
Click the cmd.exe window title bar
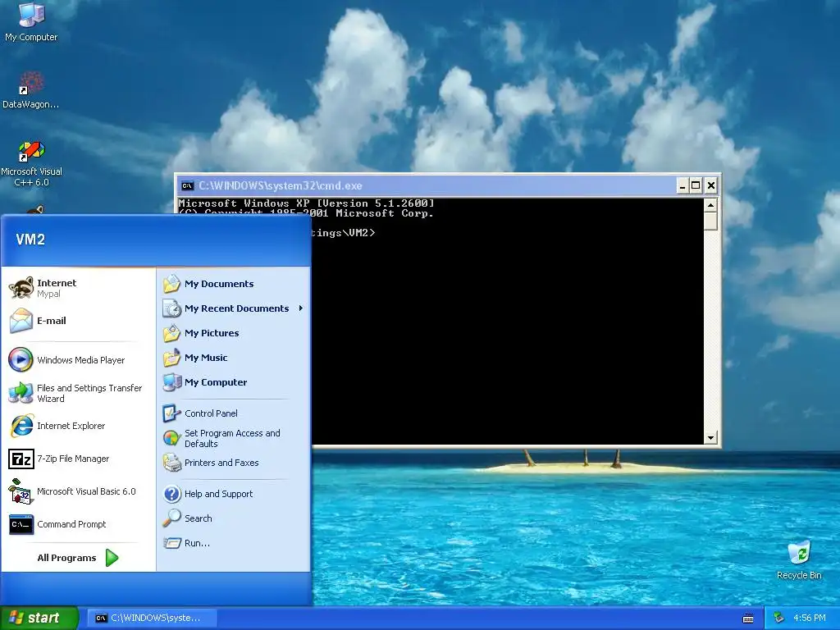[428, 186]
